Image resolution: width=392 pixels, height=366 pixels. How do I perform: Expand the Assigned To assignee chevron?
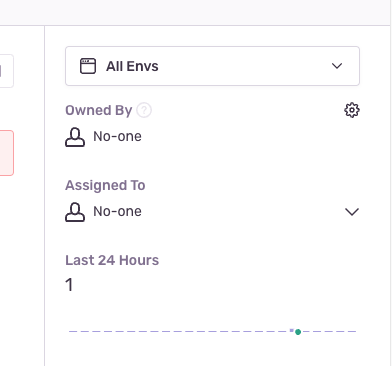point(352,212)
